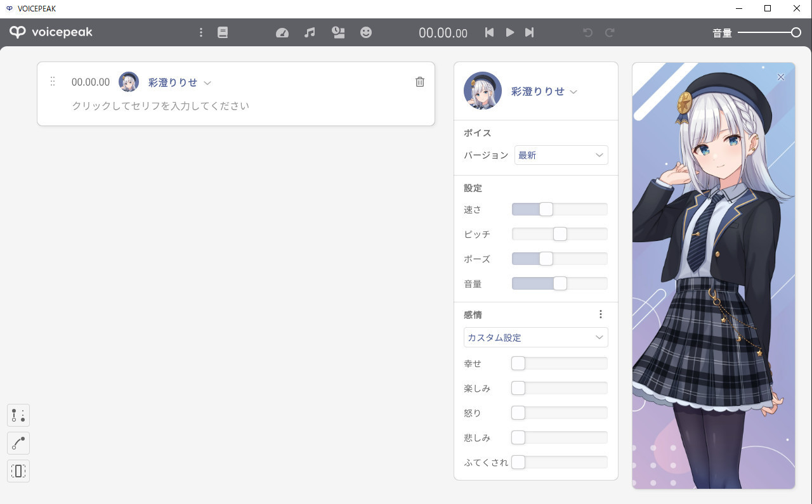Select the curve tool in left sidebar
The width and height of the screenshot is (812, 504).
[18, 443]
